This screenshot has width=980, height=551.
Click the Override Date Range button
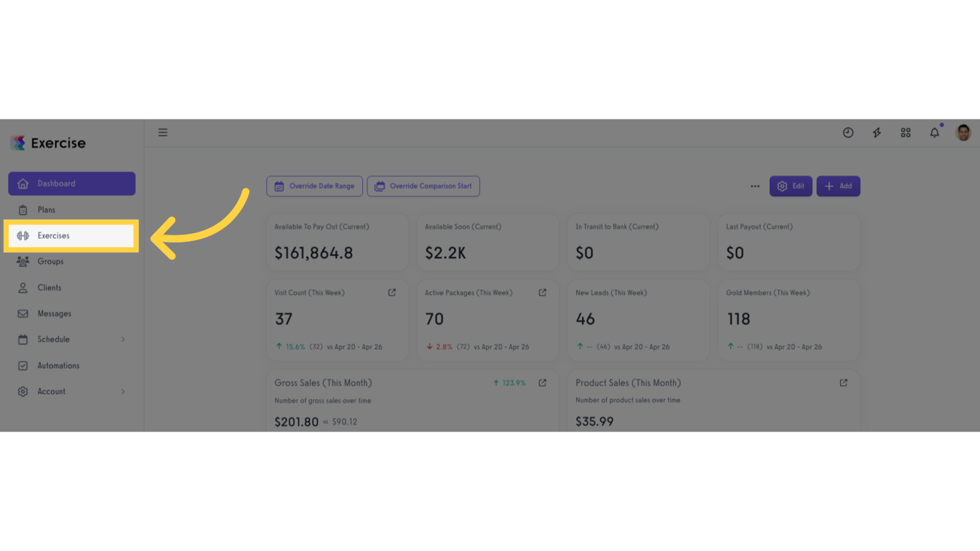point(314,187)
